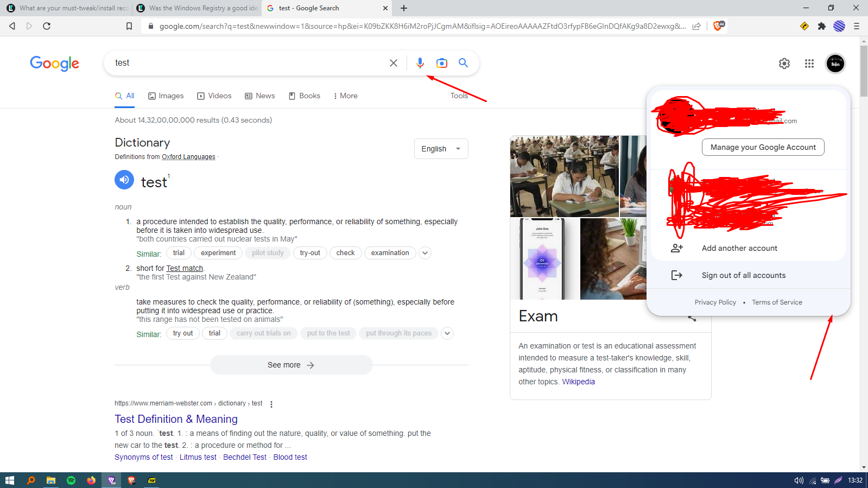Expand more similar words for verb
The height and width of the screenshot is (488, 868).
pos(447,333)
